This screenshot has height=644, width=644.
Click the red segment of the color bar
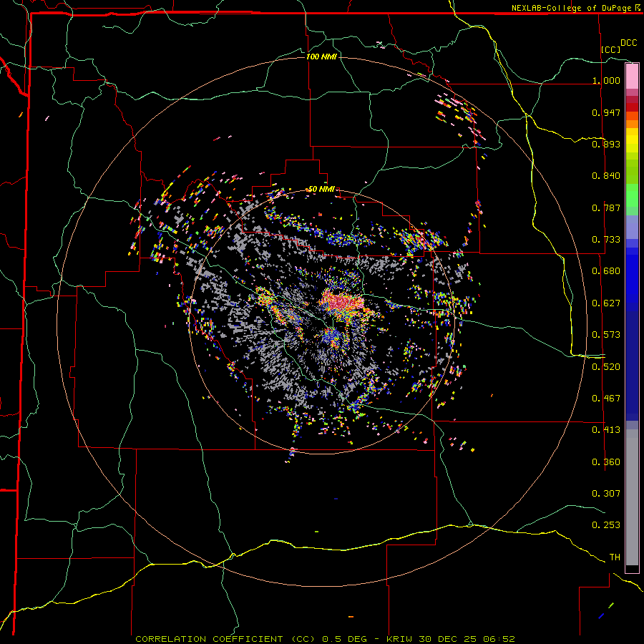coord(632,107)
